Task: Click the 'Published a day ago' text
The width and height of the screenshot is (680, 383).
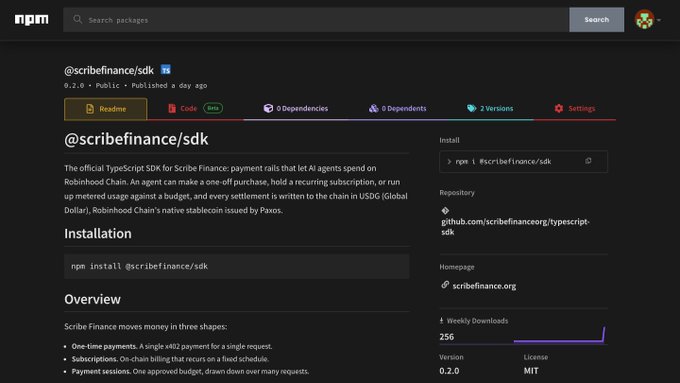Action: pos(169,85)
